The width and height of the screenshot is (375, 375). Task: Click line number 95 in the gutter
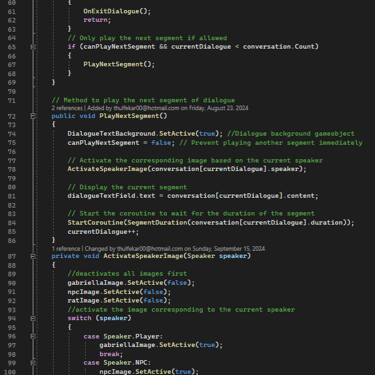click(12, 327)
